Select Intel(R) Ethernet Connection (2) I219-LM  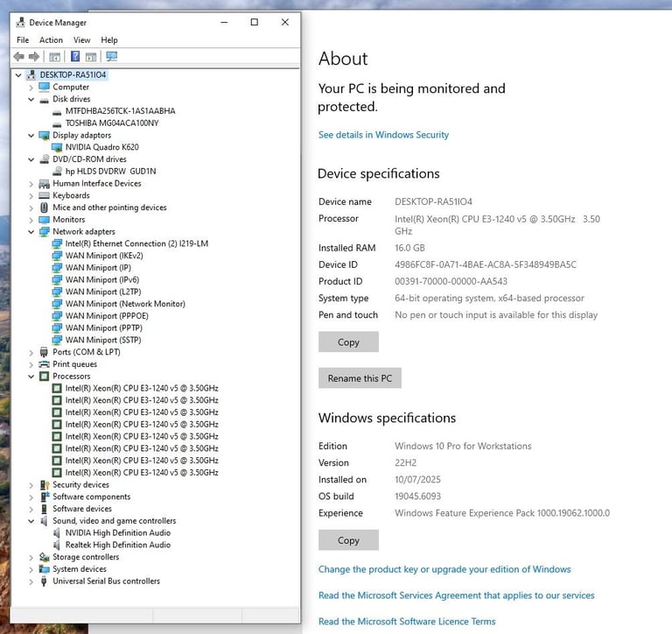coord(136,243)
